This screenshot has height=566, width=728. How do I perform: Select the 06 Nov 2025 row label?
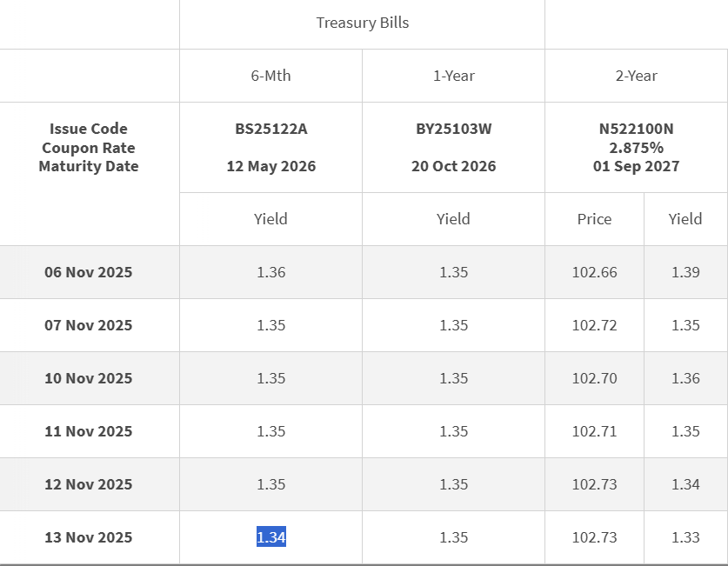click(88, 272)
